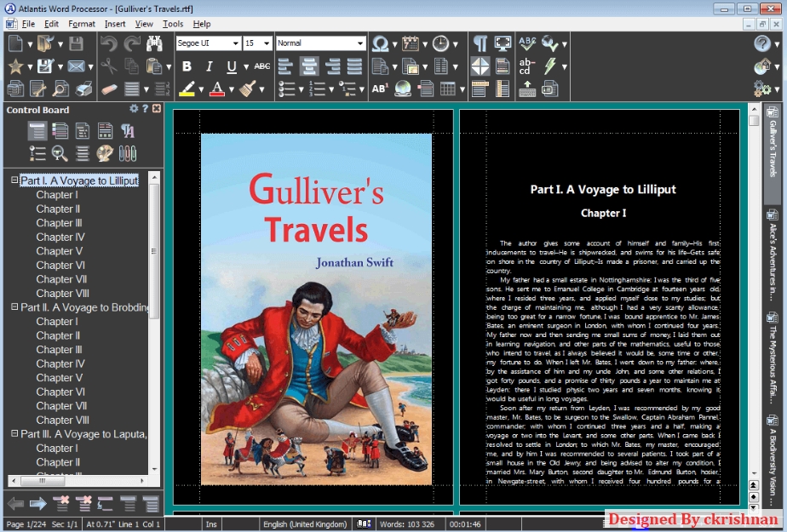This screenshot has height=532, width=787.
Task: Toggle Bold formatting
Action: (x=187, y=66)
